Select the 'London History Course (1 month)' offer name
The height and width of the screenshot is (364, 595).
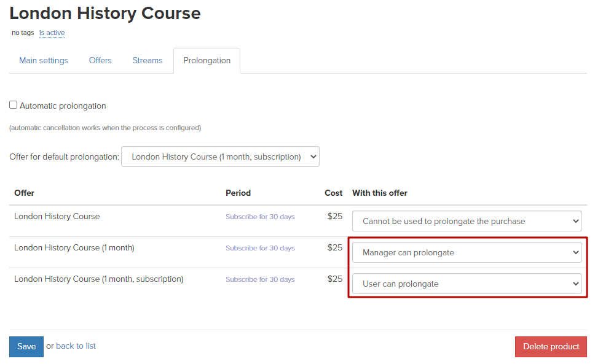(74, 248)
